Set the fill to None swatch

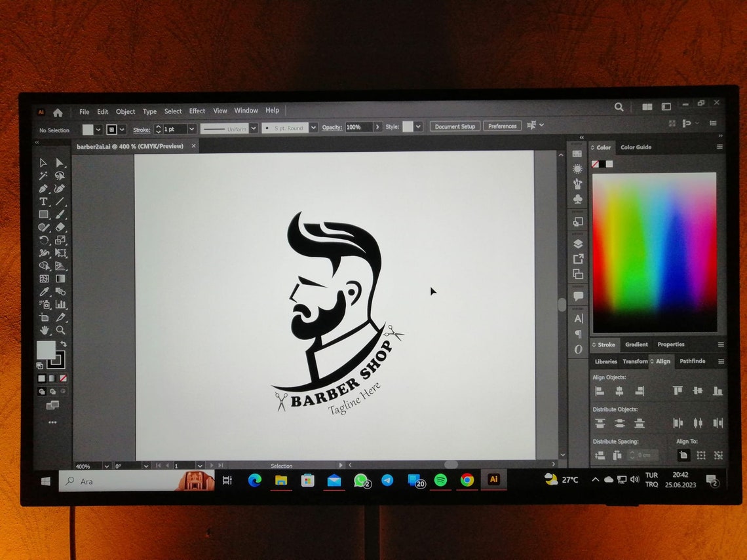tap(63, 378)
